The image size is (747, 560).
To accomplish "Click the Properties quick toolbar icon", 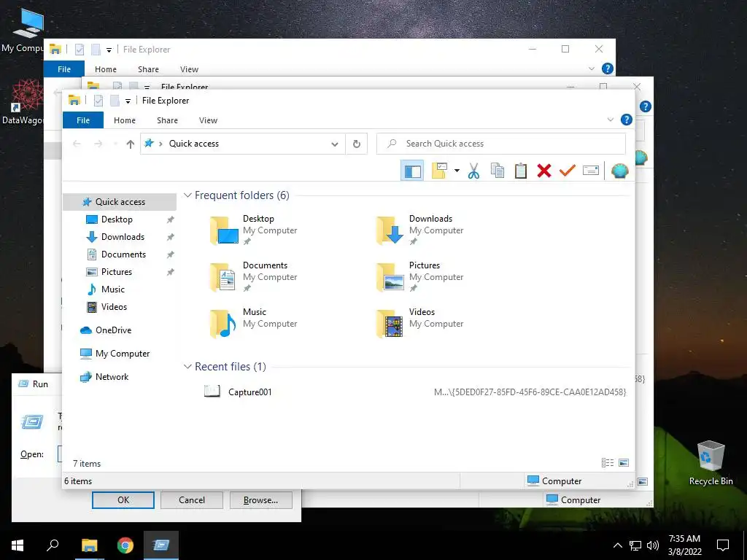I will (x=98, y=101).
